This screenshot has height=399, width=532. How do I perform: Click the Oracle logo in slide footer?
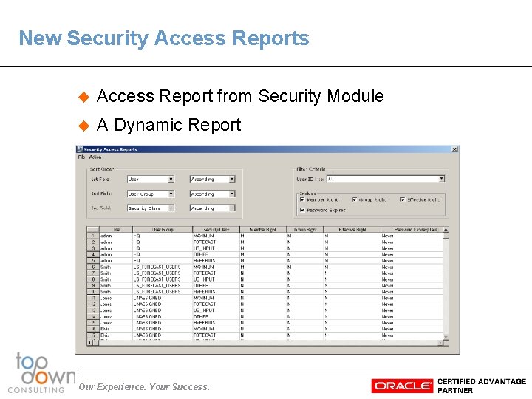402,386
